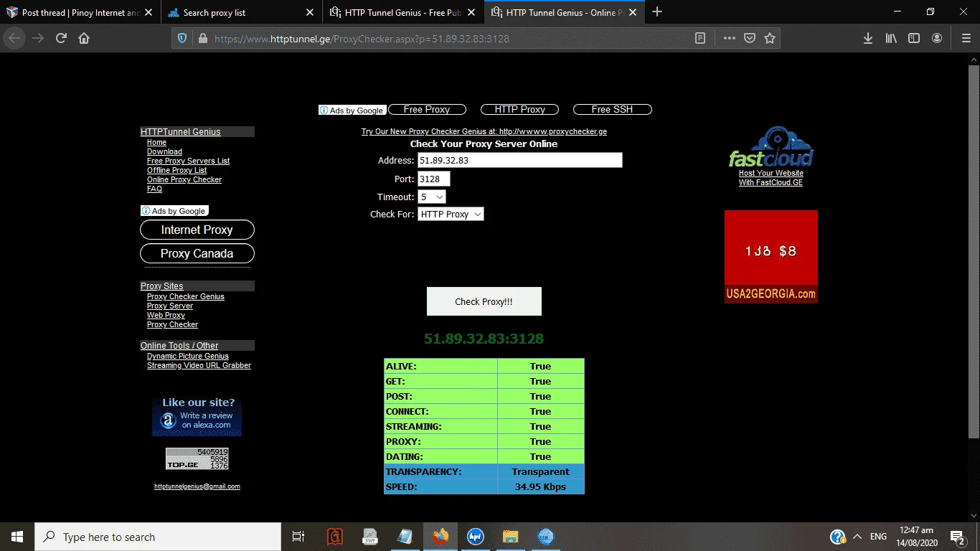Open the HP icon in taskbar
The height and width of the screenshot is (551, 980).
tap(475, 537)
